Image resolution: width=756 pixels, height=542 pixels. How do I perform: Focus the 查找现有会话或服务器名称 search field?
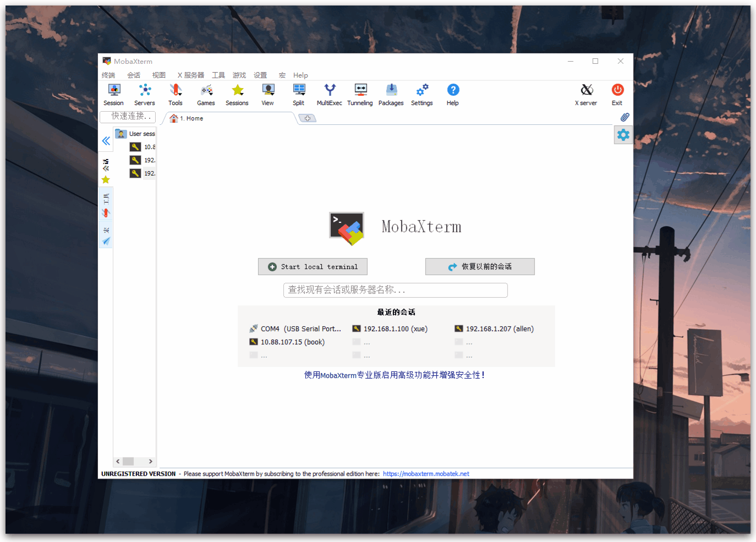point(396,290)
